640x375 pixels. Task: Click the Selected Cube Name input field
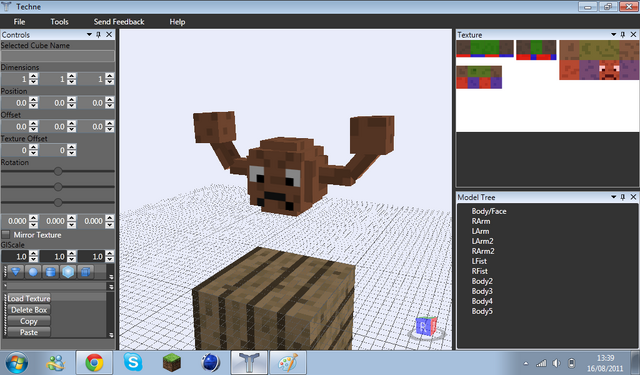click(58, 56)
